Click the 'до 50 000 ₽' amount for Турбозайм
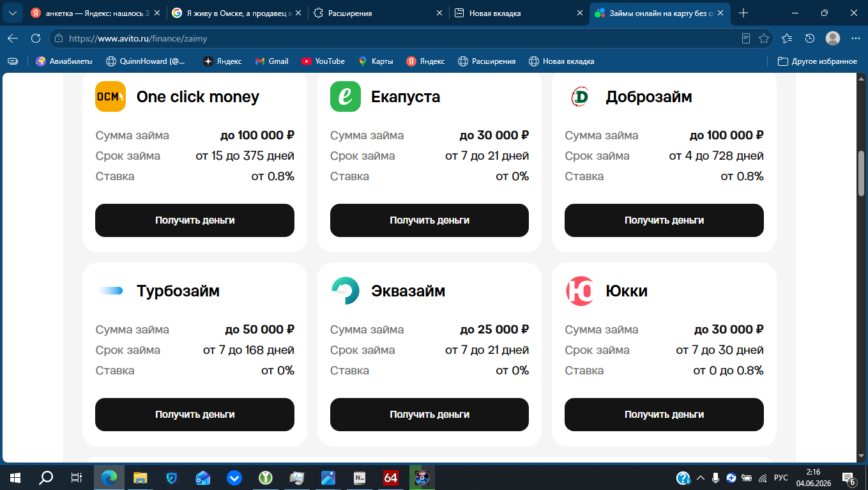Screen dimensions: 868x490 [x=259, y=330]
